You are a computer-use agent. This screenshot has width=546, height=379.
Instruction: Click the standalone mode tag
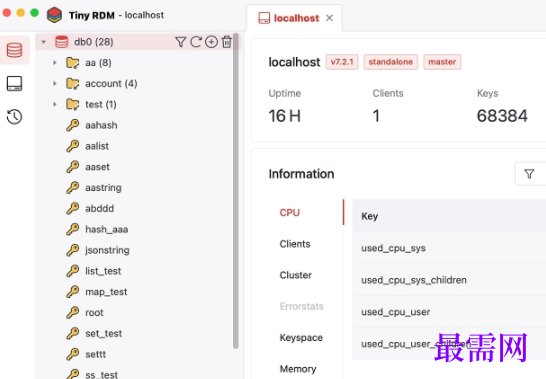click(x=391, y=62)
